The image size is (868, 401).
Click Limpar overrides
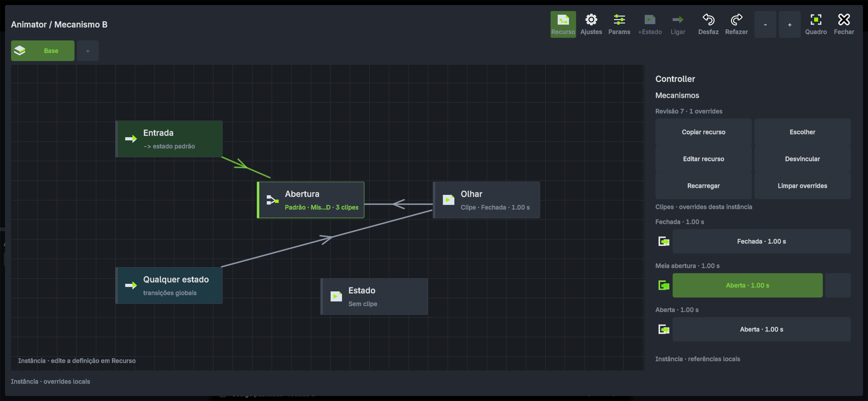pyautogui.click(x=802, y=186)
